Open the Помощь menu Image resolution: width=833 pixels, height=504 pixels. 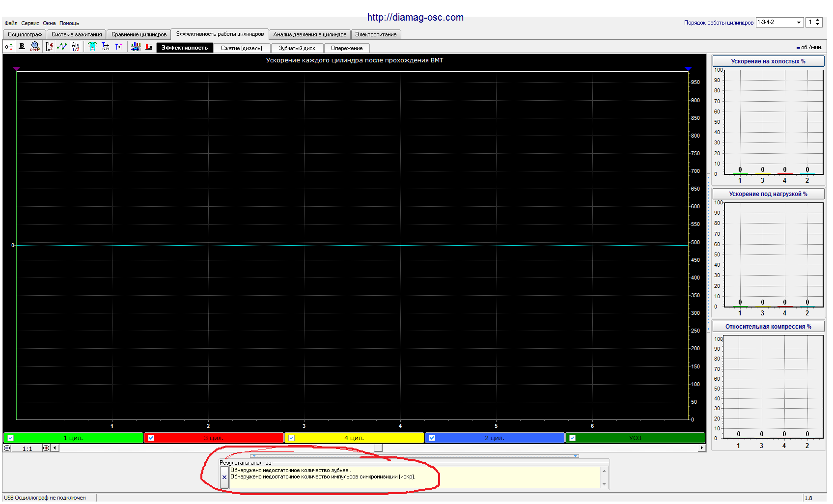pyautogui.click(x=69, y=23)
